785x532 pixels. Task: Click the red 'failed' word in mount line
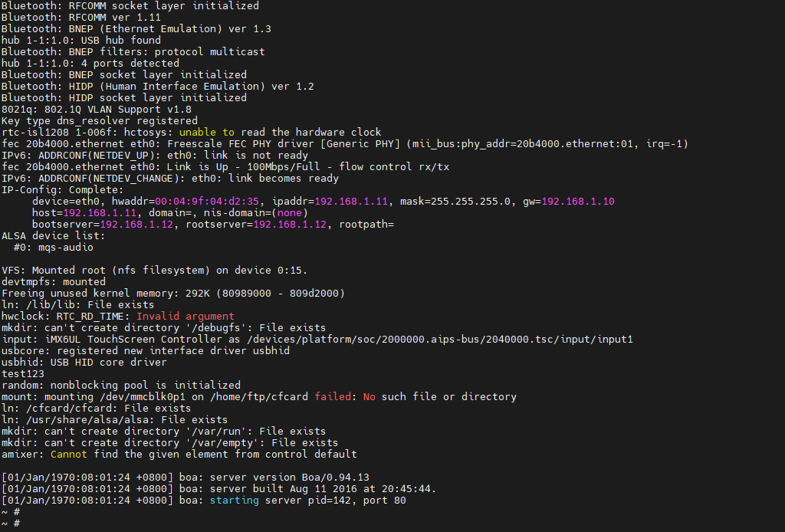[333, 397]
